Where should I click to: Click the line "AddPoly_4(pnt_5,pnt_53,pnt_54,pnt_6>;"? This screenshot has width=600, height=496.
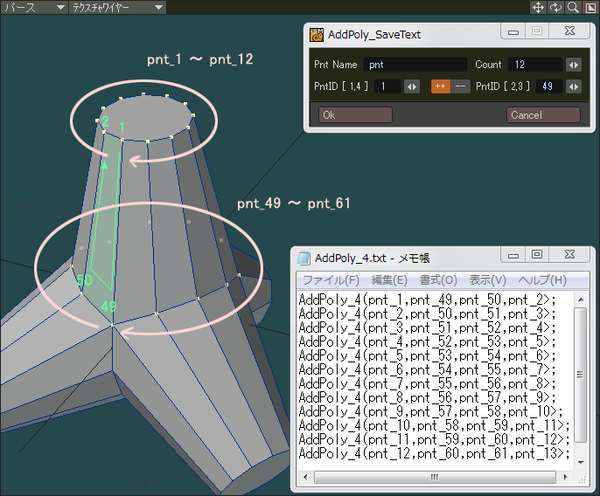pyautogui.click(x=427, y=356)
